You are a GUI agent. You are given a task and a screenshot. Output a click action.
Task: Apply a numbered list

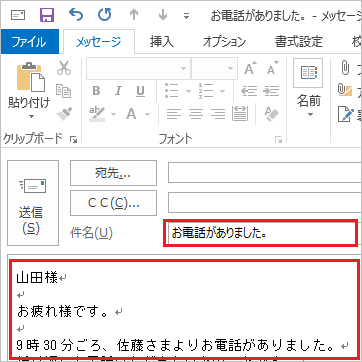(x=206, y=91)
